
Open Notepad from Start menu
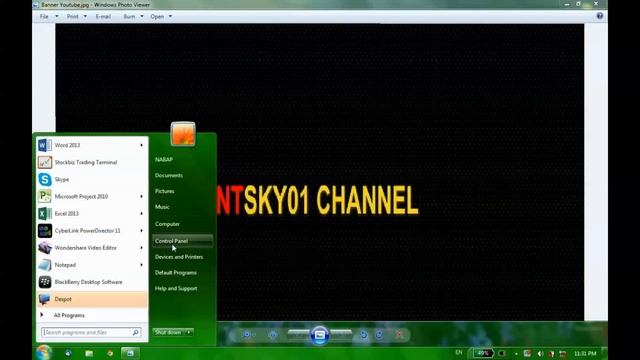(92, 265)
